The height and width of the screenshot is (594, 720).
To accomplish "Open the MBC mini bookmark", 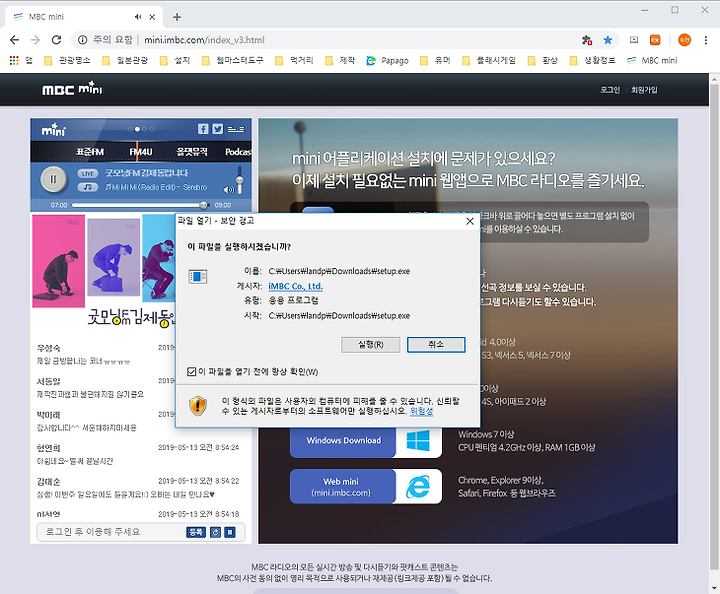I will point(652,61).
